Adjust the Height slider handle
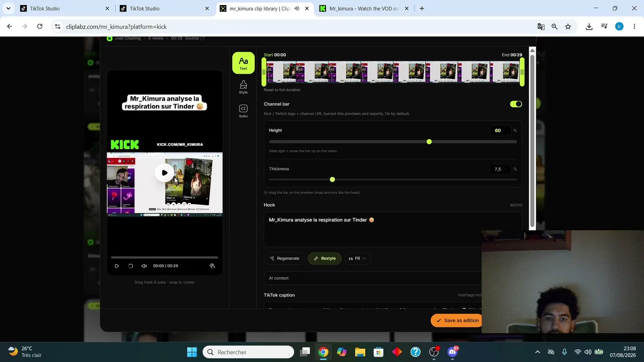This screenshot has width=644, height=362. pos(429,142)
